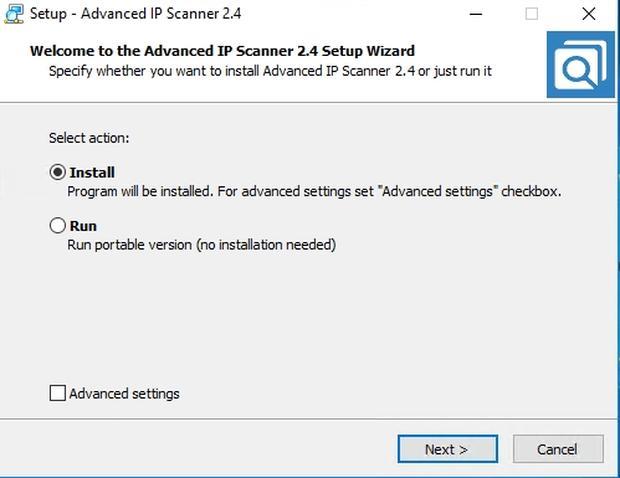Cancel the setup wizard
The image size is (620, 478).
558,449
